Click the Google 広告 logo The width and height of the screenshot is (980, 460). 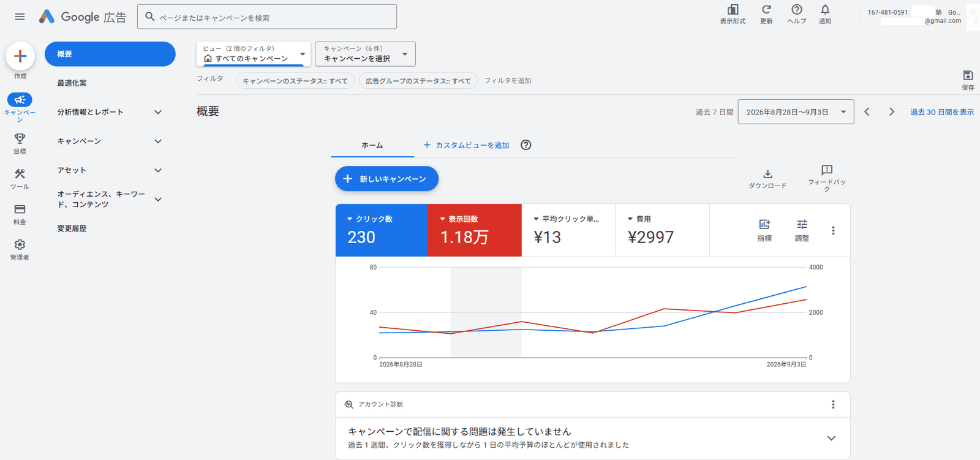click(82, 17)
